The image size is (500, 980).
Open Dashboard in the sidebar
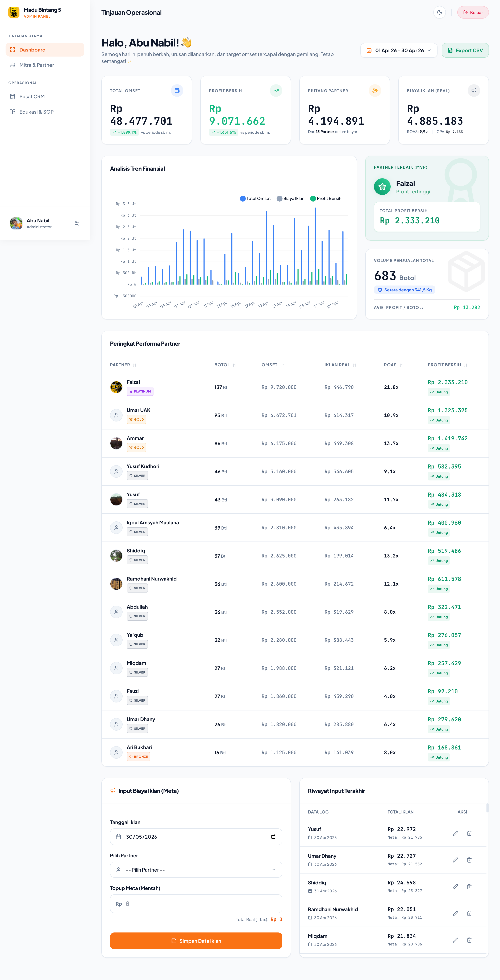point(45,49)
